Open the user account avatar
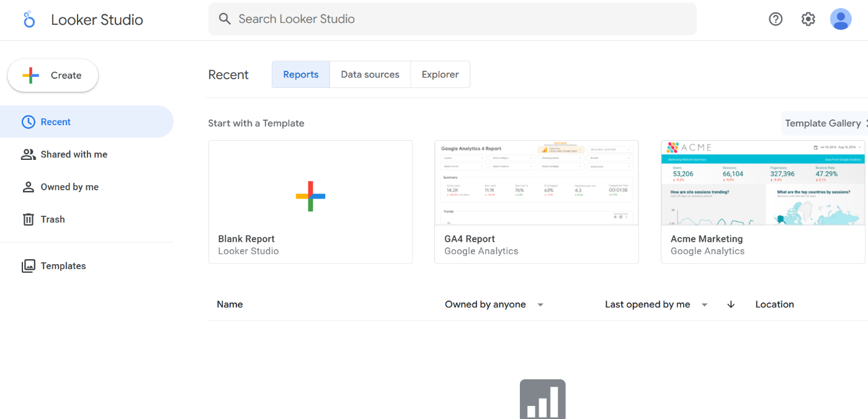The width and height of the screenshot is (868, 419). pyautogui.click(x=841, y=19)
